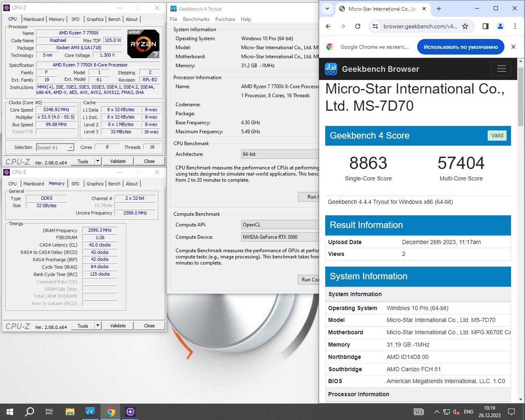Open the volume icon in system tray
The width and height of the screenshot is (525, 420).
(456, 412)
